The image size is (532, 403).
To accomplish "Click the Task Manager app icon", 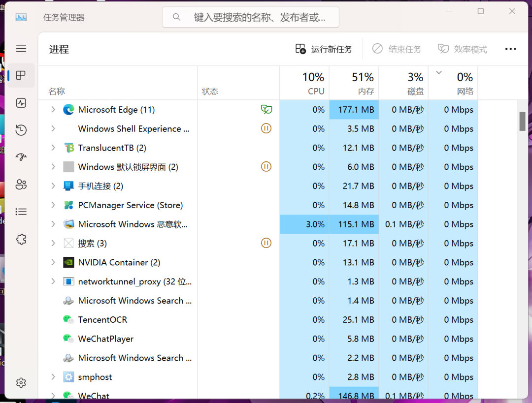I will pyautogui.click(x=21, y=17).
